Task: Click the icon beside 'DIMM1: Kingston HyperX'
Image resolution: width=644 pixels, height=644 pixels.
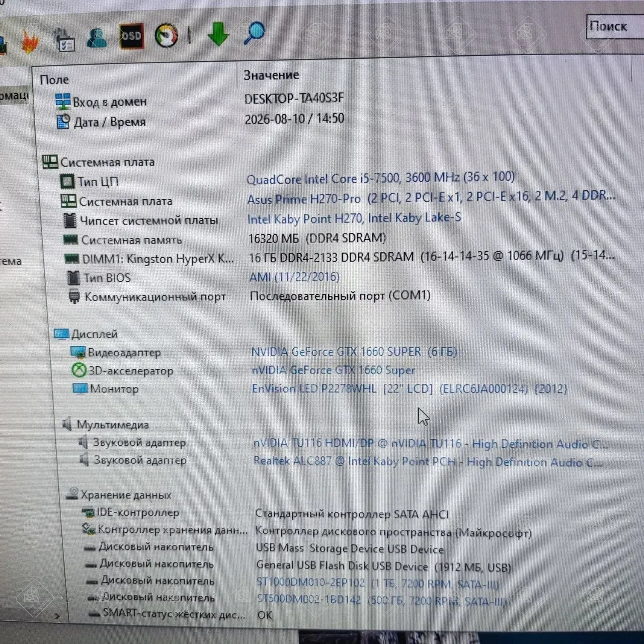Action: point(72,259)
